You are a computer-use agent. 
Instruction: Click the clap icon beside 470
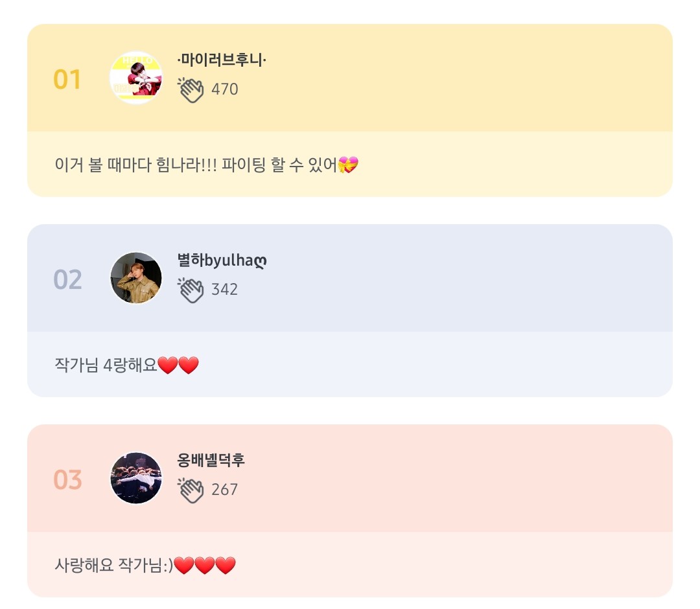click(191, 89)
